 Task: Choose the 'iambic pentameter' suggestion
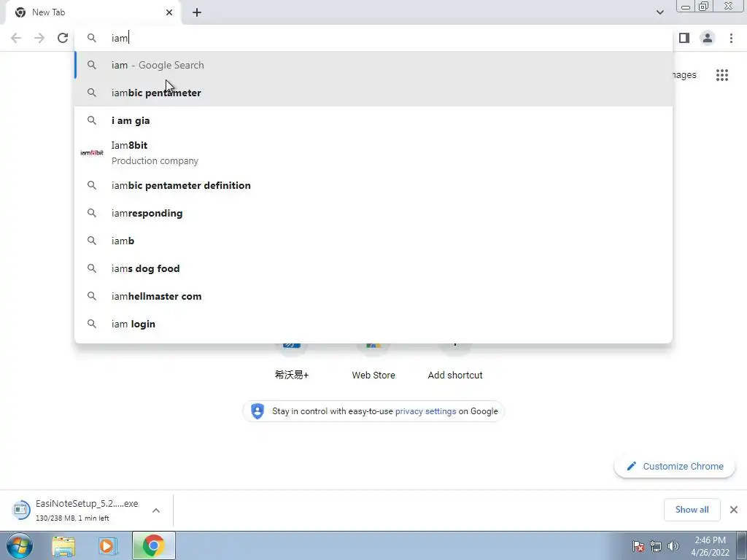coord(373,93)
